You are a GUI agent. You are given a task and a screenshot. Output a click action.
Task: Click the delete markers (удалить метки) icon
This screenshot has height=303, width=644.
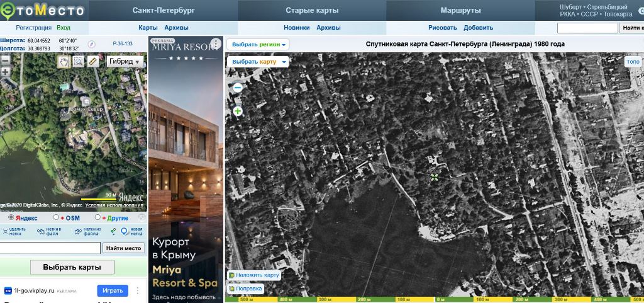tap(4, 231)
